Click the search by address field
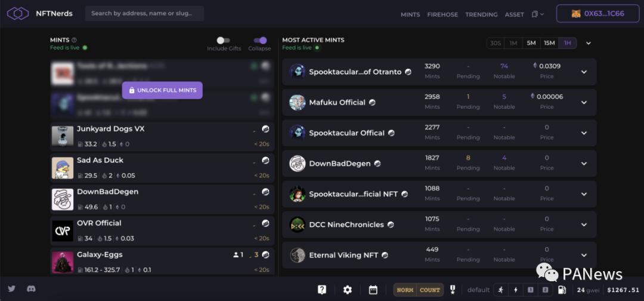Viewport: 644px width, 301px height. (144, 13)
